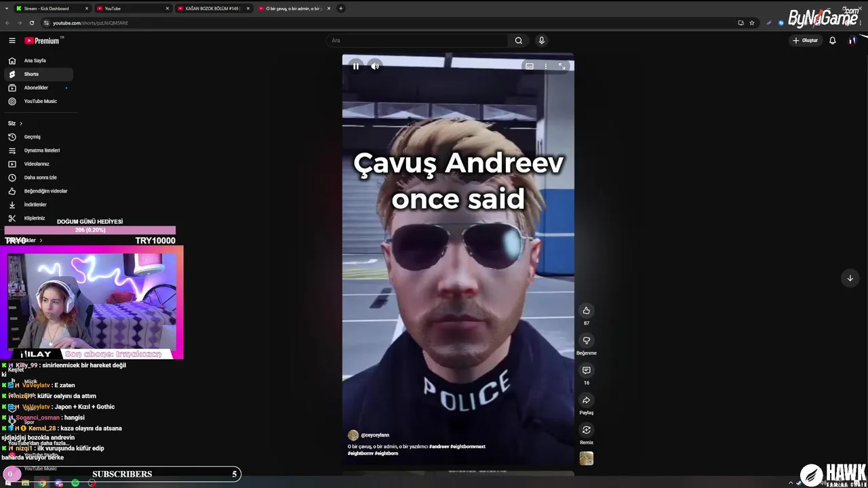The image size is (868, 488).
Task: Like the Shorts video
Action: tap(587, 310)
